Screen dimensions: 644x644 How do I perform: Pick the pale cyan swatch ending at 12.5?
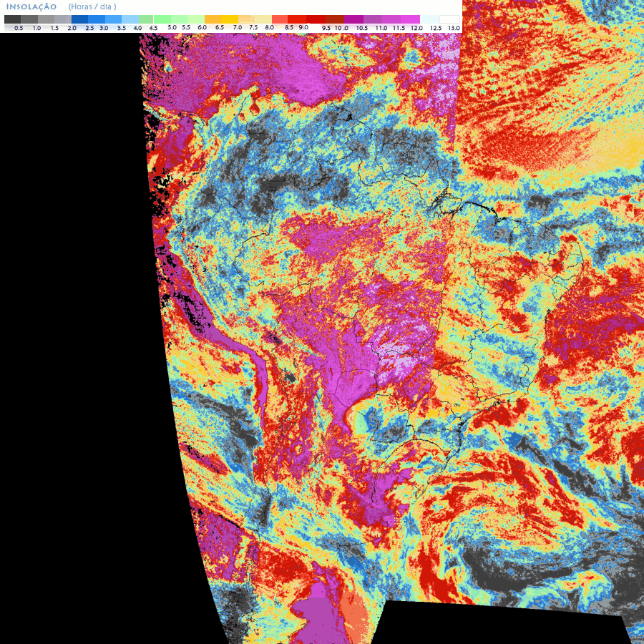click(429, 19)
